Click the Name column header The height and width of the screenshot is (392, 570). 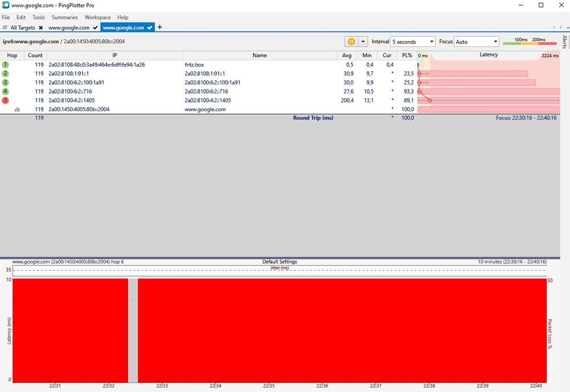(260, 55)
